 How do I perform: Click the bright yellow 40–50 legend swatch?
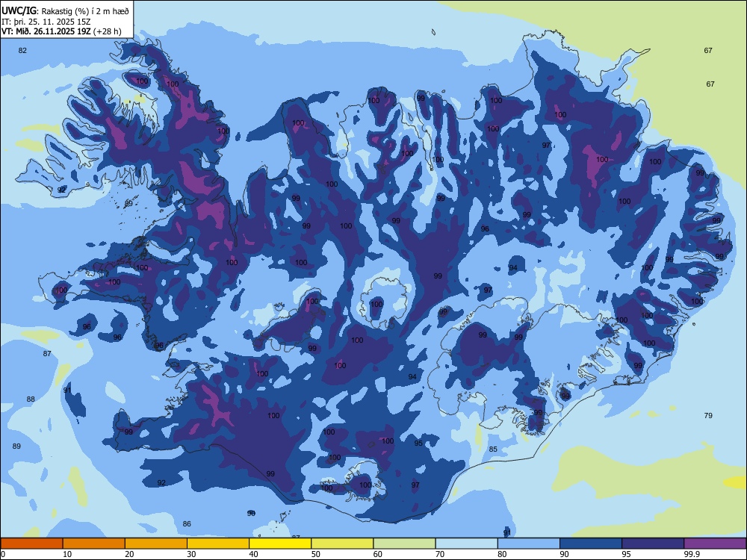pos(280,544)
